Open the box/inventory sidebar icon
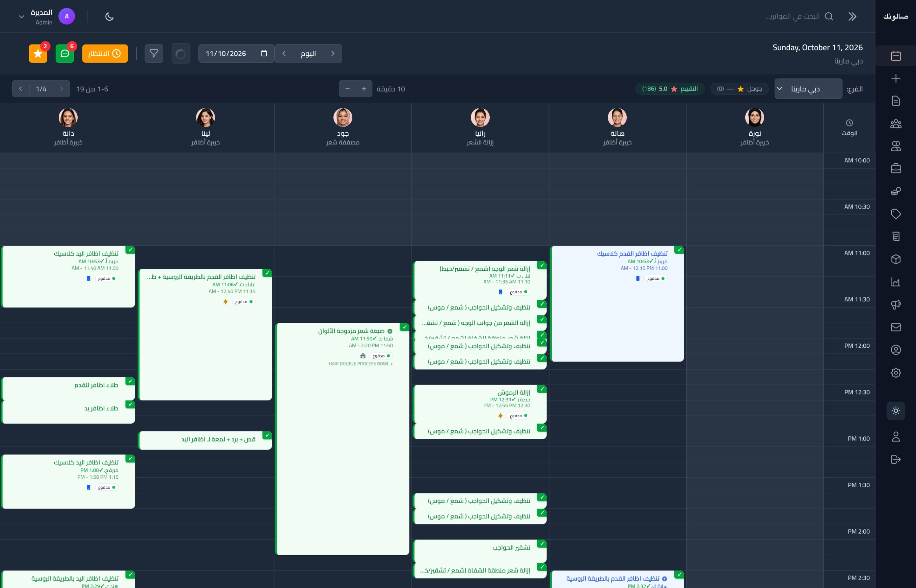 [x=895, y=259]
